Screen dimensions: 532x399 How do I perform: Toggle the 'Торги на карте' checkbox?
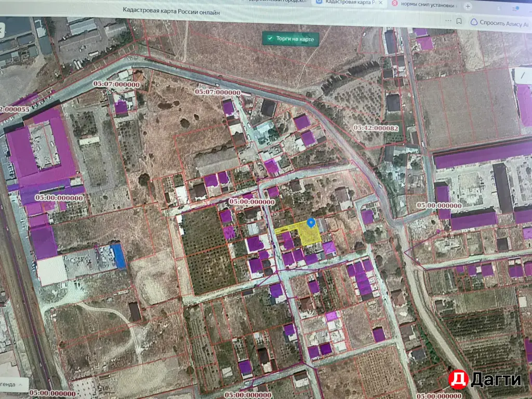pyautogui.click(x=270, y=38)
